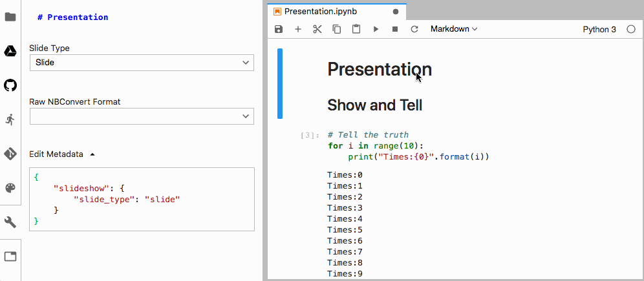Collapse the Edit Metadata section

pyautogui.click(x=92, y=154)
